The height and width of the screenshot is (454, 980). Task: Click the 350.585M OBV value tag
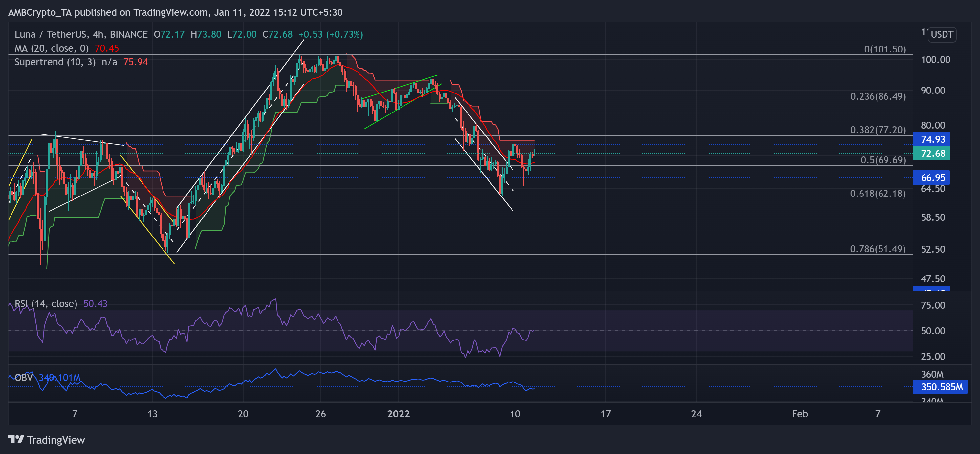point(940,387)
